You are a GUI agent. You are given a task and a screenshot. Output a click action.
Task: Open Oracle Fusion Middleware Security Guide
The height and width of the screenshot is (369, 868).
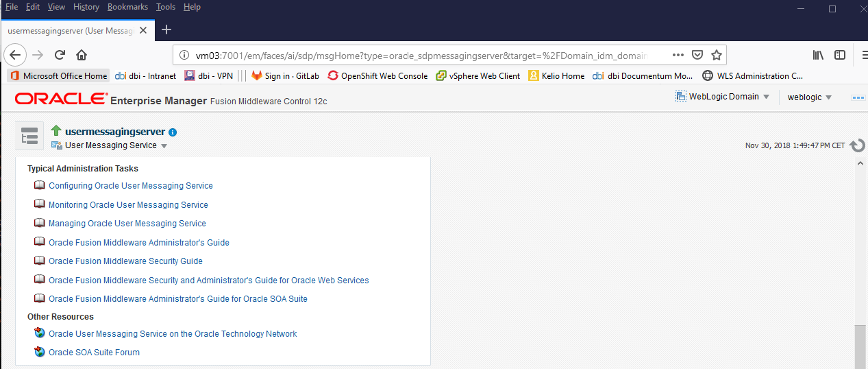[x=125, y=261]
